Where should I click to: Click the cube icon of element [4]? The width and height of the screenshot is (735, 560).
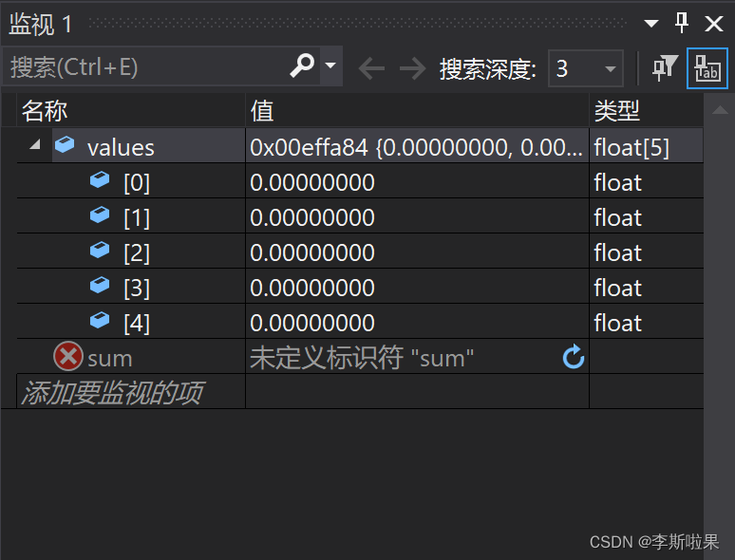coord(100,320)
